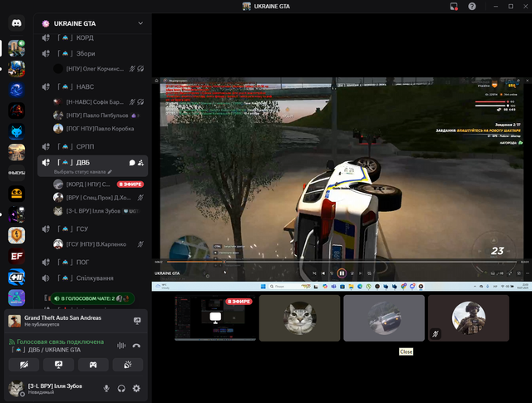Open the inbox icon in title bar
The width and height of the screenshot is (532, 403).
point(454,7)
